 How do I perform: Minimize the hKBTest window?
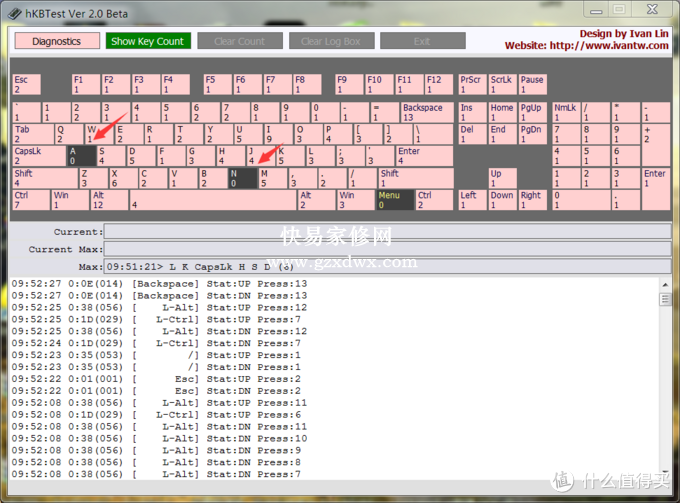[596, 10]
